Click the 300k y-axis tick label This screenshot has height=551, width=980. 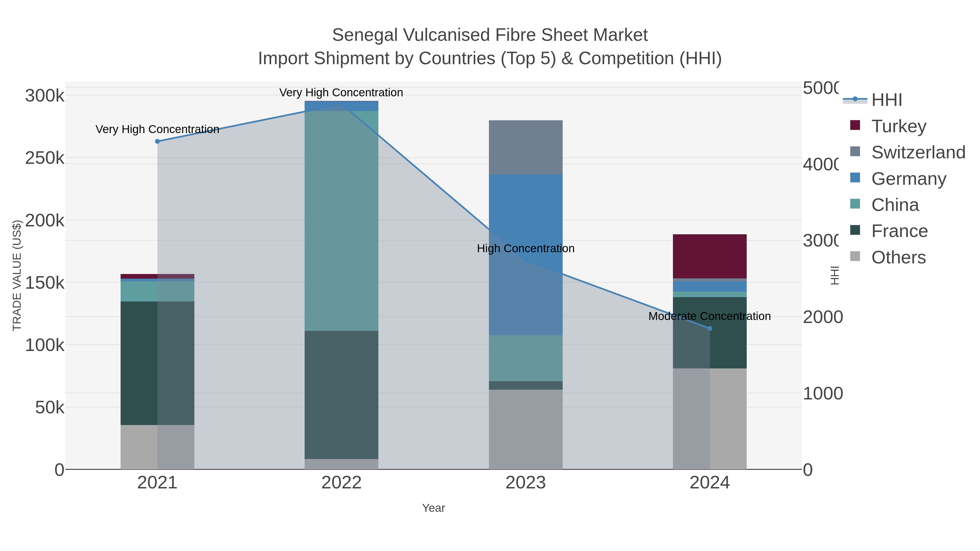tap(45, 96)
